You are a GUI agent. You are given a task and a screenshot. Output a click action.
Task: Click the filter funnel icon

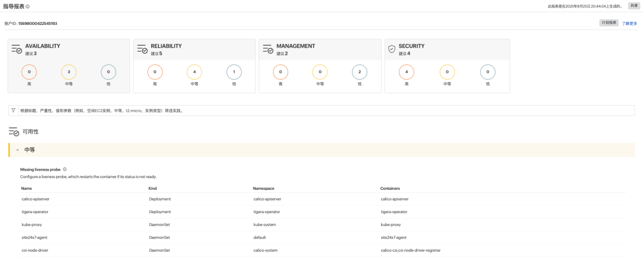pyautogui.click(x=13, y=110)
